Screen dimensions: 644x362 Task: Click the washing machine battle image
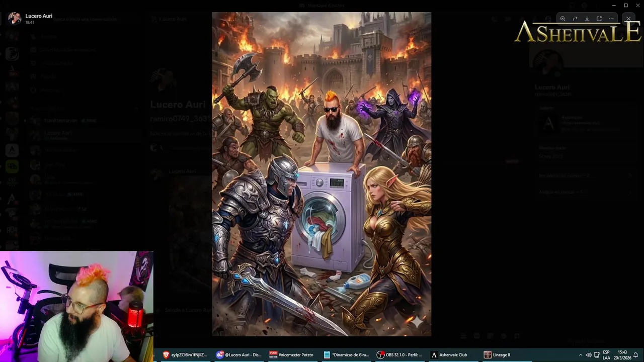point(321,174)
